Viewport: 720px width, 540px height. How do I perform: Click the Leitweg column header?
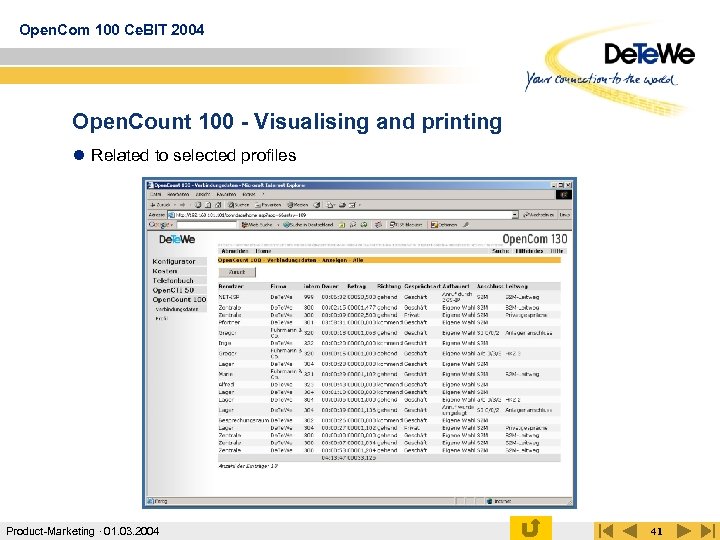517,286
